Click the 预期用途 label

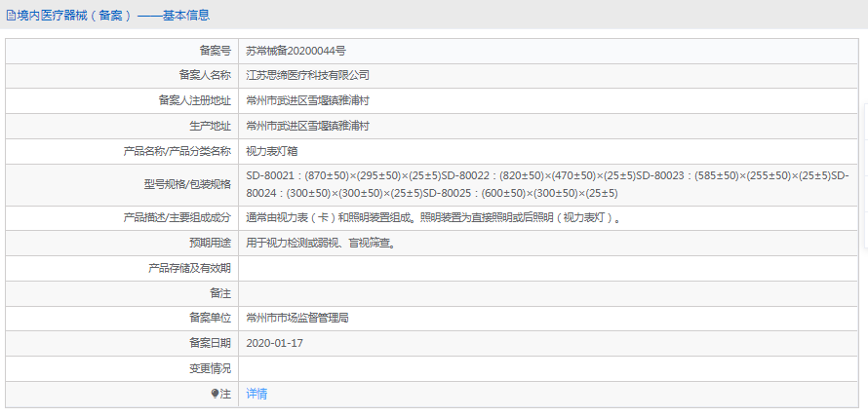210,243
